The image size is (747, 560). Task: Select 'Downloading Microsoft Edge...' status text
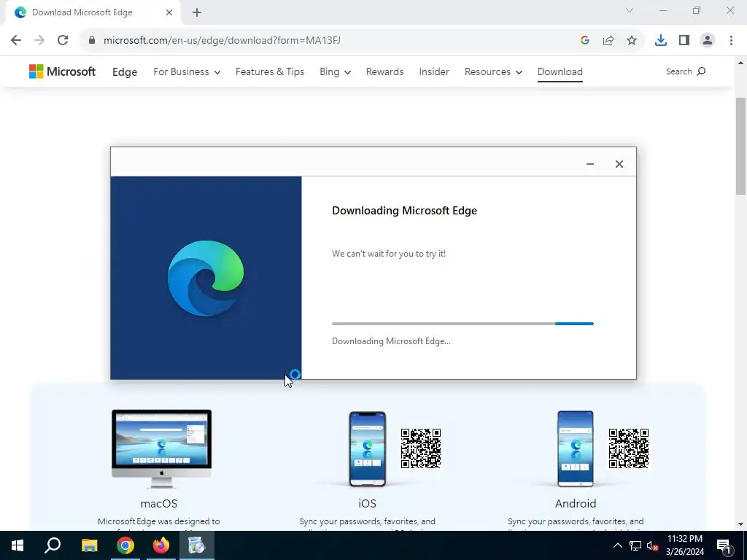[391, 341]
